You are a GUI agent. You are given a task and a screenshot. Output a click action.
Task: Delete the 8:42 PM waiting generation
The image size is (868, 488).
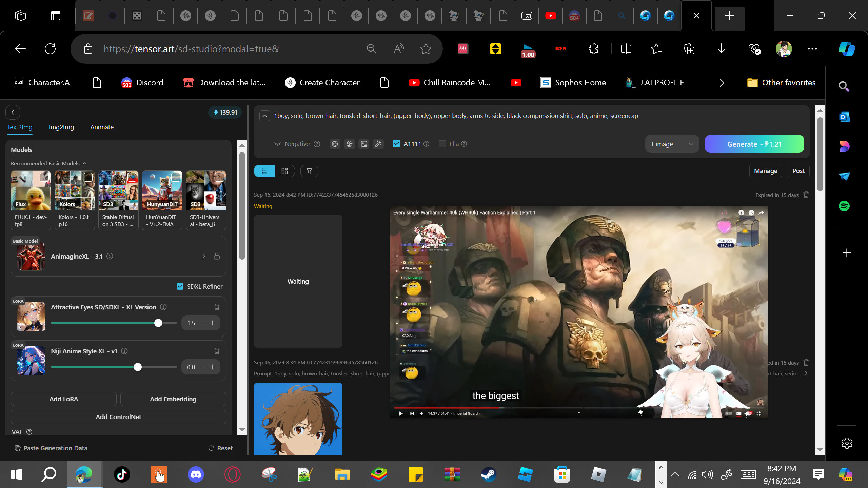point(806,195)
